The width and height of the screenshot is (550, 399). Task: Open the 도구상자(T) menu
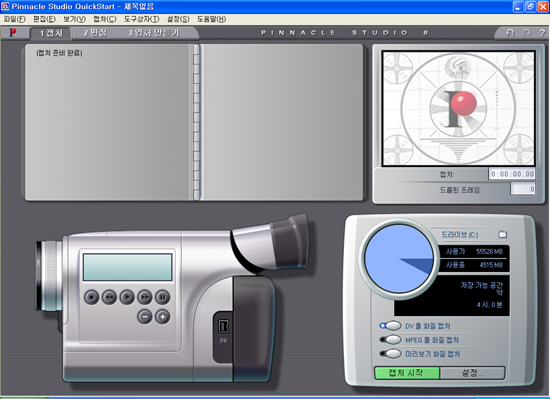141,19
